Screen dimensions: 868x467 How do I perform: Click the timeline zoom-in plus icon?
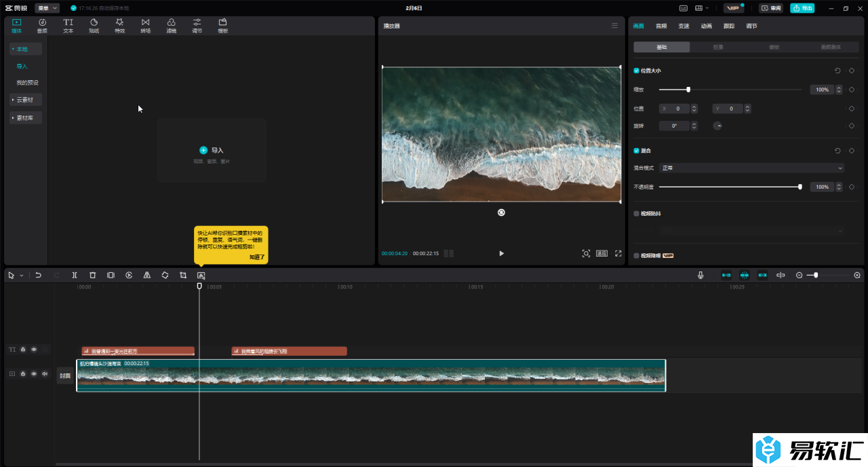[857, 275]
